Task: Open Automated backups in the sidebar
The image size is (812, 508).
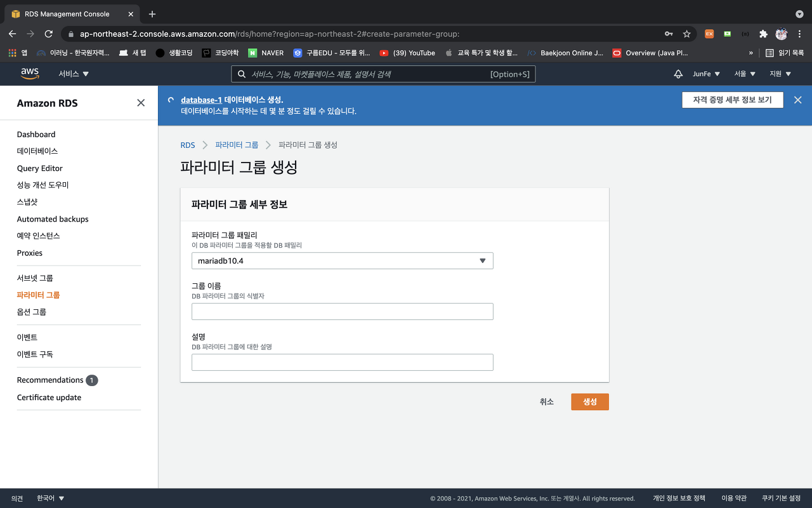Action: [53, 219]
